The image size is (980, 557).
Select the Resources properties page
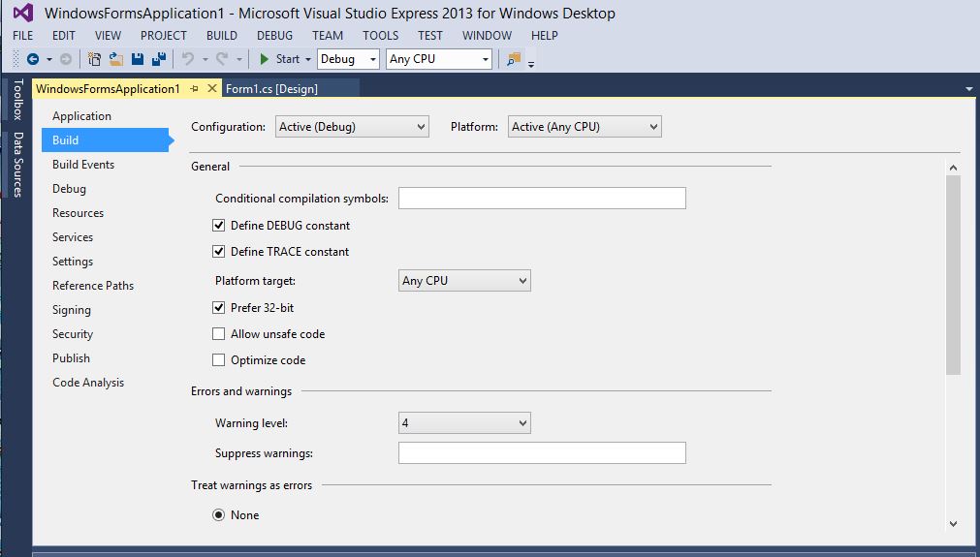click(79, 213)
